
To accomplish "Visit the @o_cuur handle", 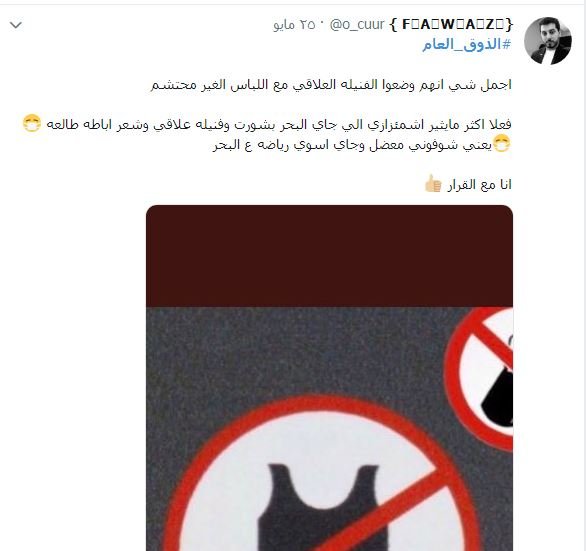I will (357, 25).
